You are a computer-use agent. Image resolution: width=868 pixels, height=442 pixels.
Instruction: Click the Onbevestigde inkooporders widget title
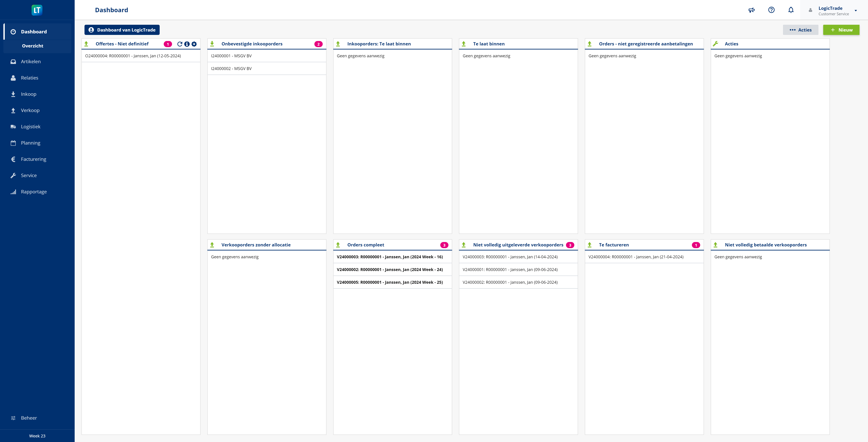click(252, 44)
